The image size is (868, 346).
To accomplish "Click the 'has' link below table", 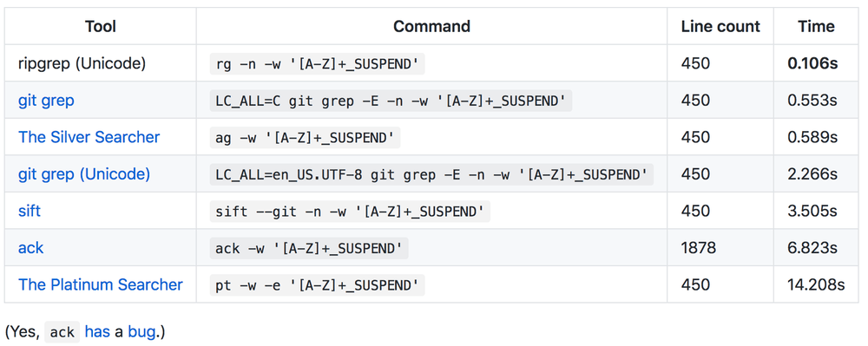I will click(97, 331).
